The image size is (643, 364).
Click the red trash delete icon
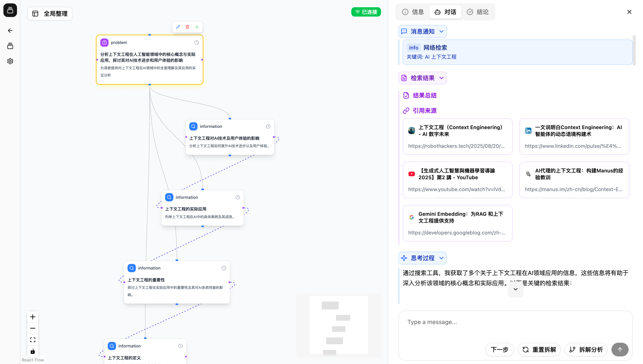(188, 27)
